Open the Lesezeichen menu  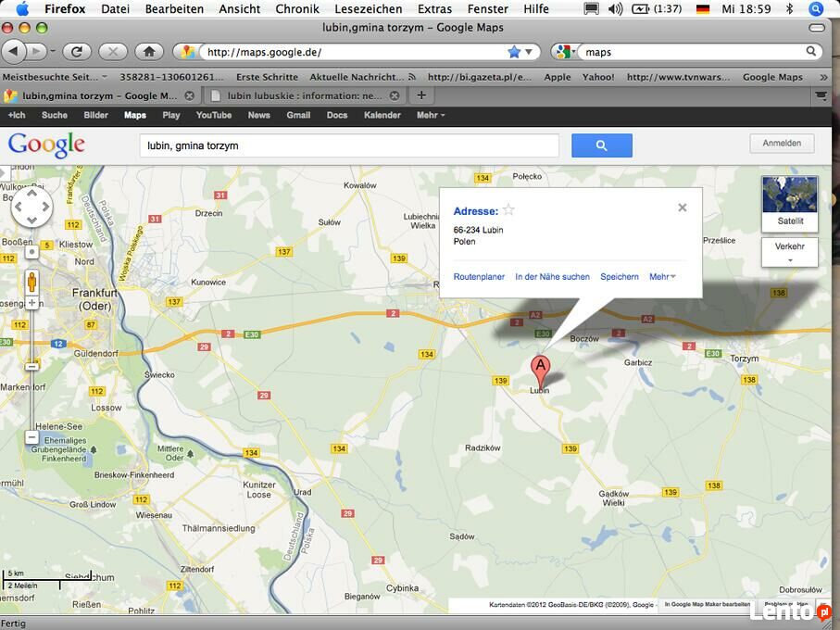tap(369, 9)
